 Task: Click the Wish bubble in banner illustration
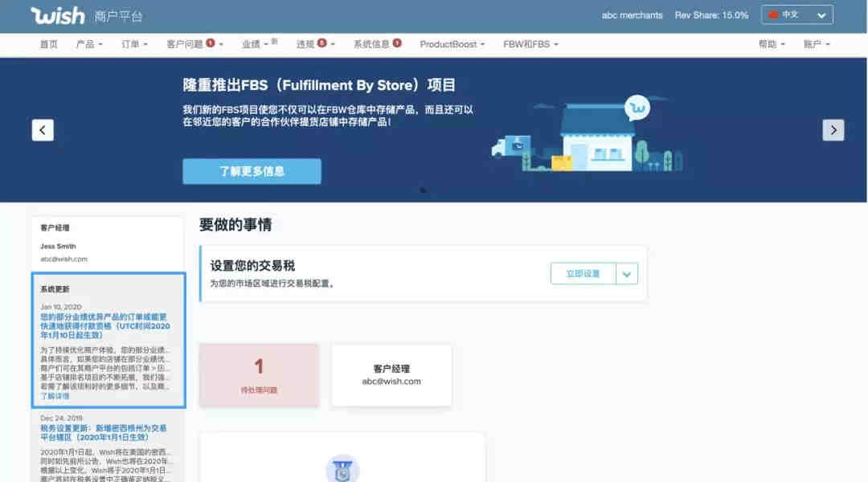point(637,108)
